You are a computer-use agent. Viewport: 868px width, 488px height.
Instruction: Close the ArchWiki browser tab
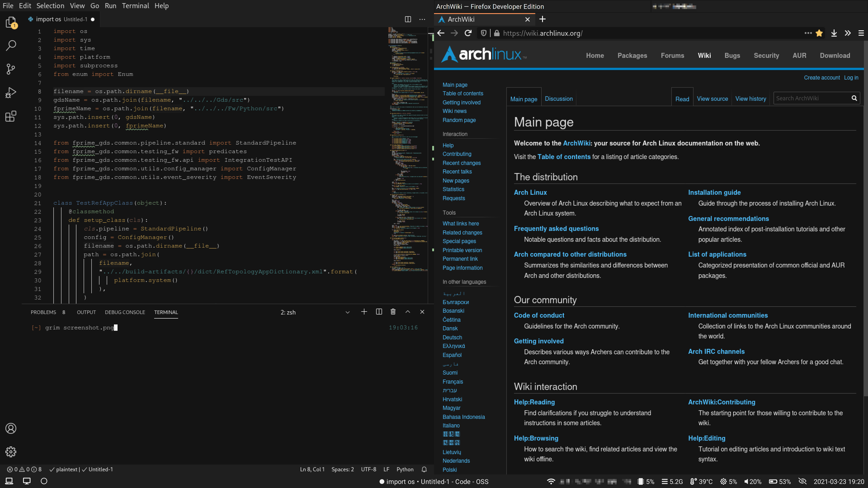tap(528, 19)
